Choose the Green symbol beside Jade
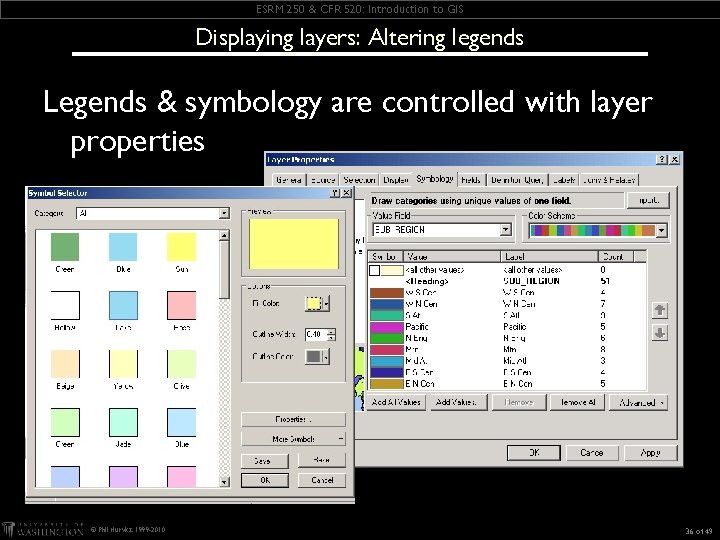Viewport: 720px width, 540px height. pos(65,422)
